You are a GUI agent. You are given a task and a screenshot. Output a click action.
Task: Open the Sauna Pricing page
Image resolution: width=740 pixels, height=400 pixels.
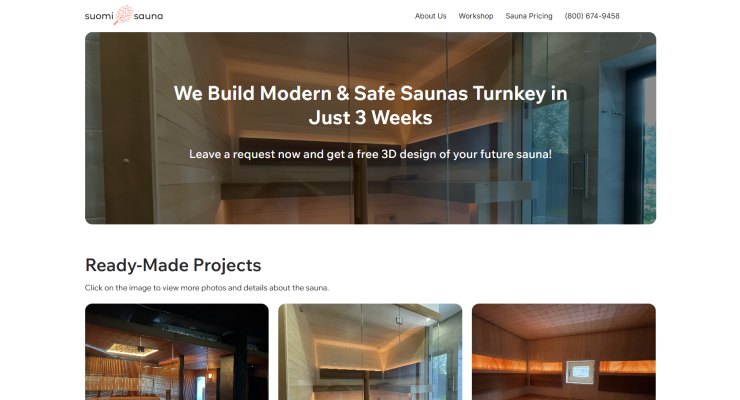click(x=529, y=16)
